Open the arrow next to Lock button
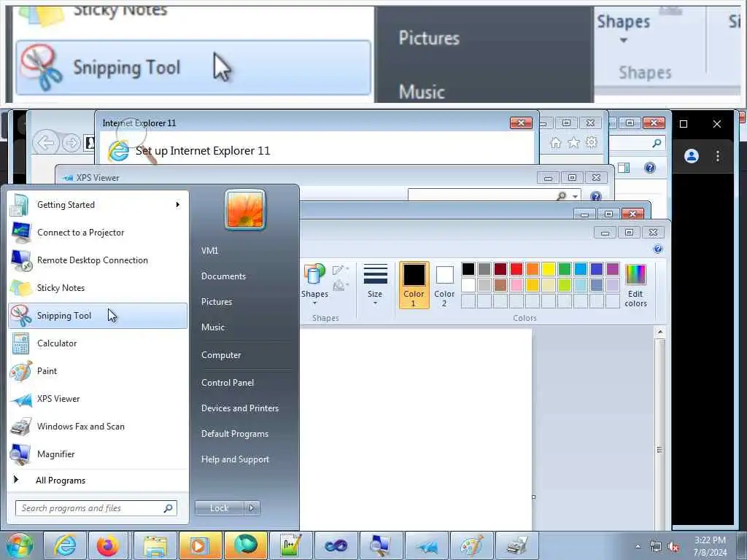This screenshot has height=560, width=747. [x=252, y=508]
